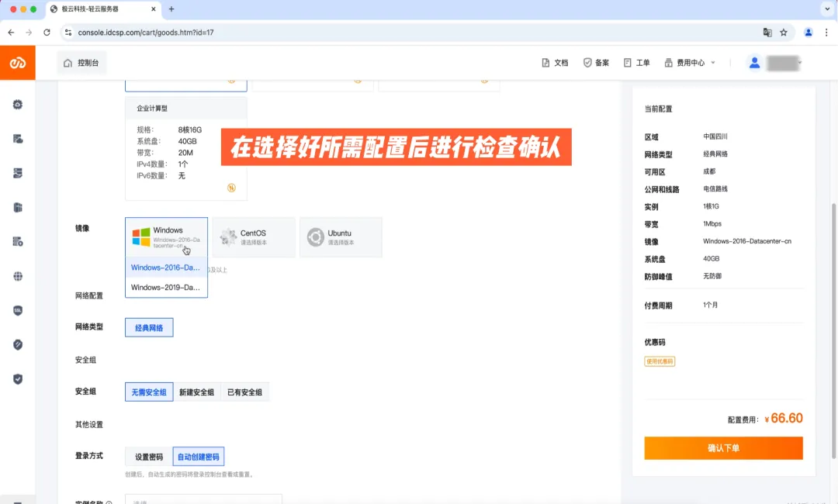The image size is (838, 504).
Task: Click the orange cloud logo icon
Action: tap(18, 63)
